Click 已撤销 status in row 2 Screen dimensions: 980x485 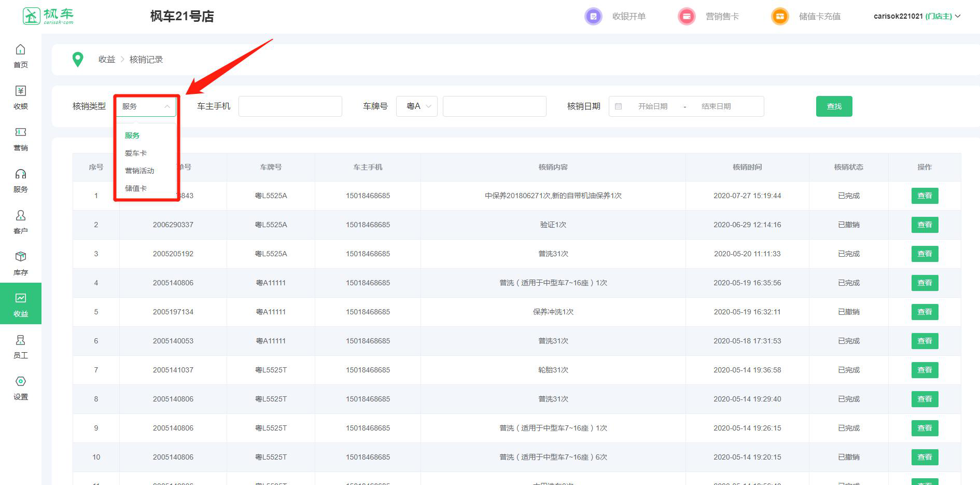(x=849, y=225)
